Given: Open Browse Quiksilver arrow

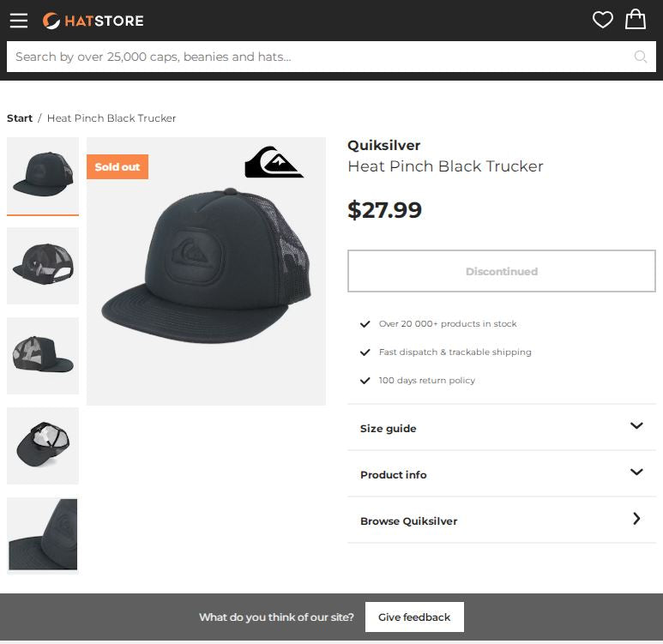Looking at the screenshot, I should click(x=636, y=520).
